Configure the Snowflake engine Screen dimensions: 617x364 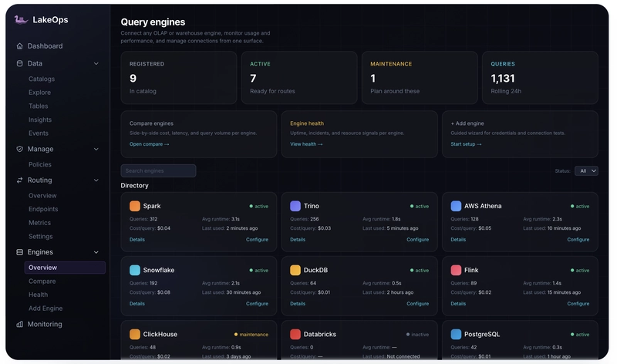click(x=257, y=304)
